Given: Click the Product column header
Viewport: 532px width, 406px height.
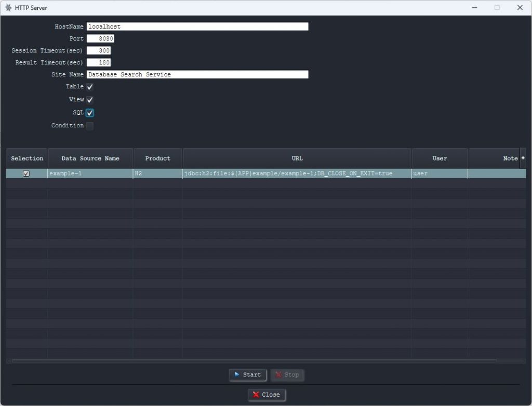Looking at the screenshot, I should pyautogui.click(x=158, y=159).
